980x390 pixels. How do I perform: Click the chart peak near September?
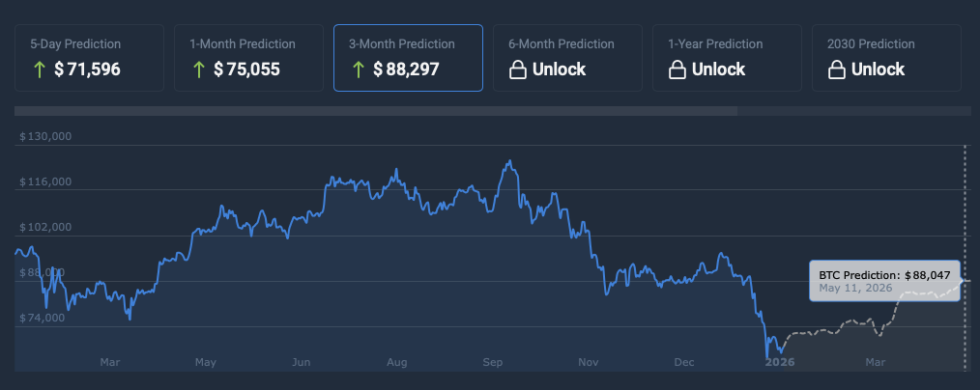(x=508, y=162)
